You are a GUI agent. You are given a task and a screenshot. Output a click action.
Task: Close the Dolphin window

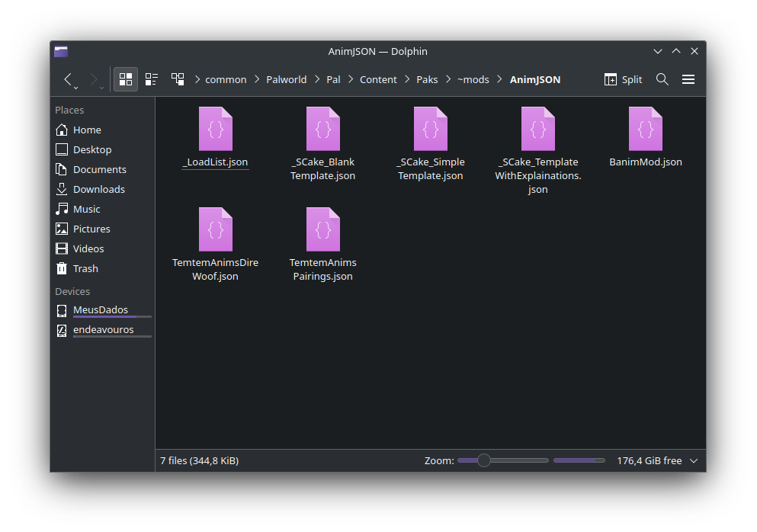(694, 51)
